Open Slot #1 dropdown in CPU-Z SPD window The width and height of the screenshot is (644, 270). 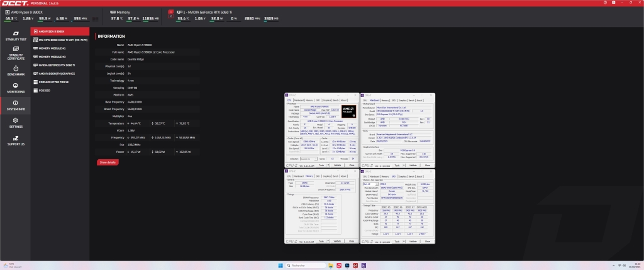(370, 184)
